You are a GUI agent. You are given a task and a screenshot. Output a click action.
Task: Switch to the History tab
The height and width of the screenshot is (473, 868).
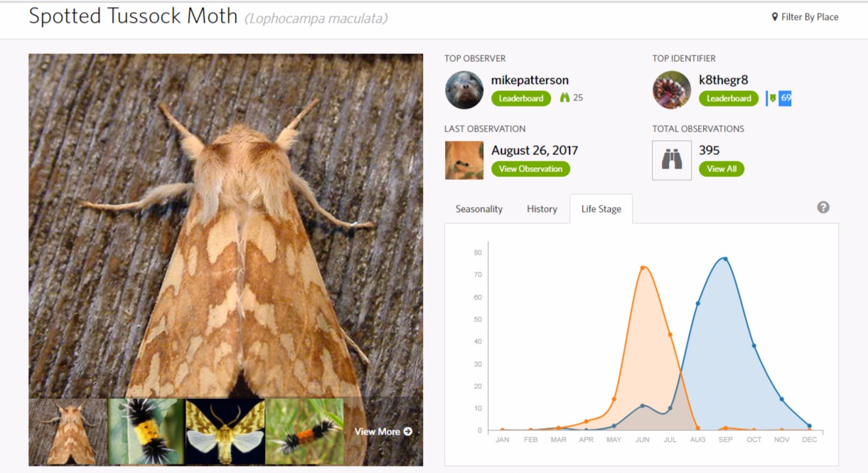(542, 209)
